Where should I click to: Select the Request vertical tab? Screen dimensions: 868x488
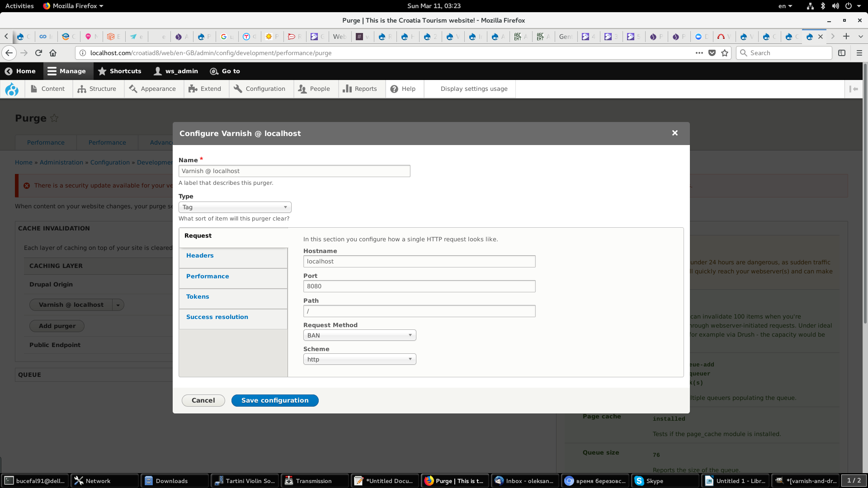(x=233, y=237)
